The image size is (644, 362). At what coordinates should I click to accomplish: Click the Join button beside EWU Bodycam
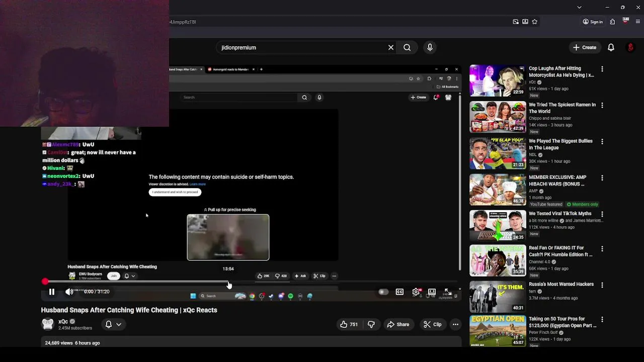(x=114, y=276)
